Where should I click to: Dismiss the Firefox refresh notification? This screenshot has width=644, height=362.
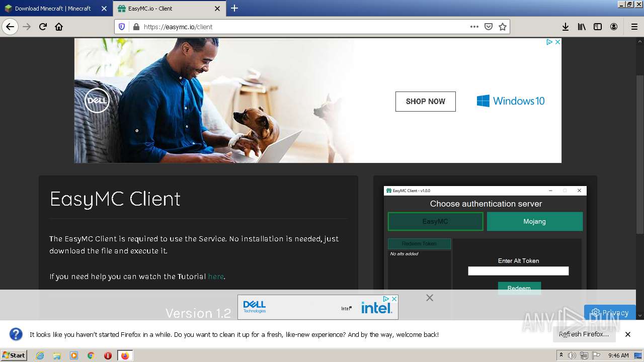tap(628, 334)
